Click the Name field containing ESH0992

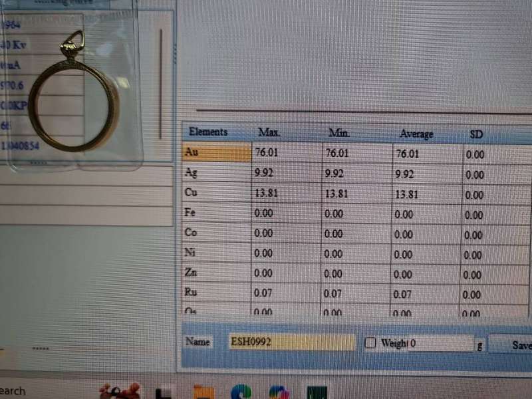click(x=291, y=342)
